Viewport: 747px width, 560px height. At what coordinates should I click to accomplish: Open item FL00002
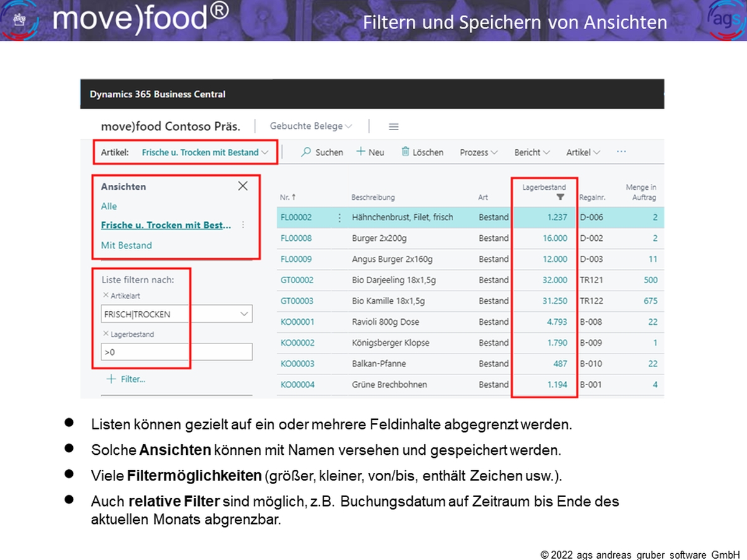(296, 217)
